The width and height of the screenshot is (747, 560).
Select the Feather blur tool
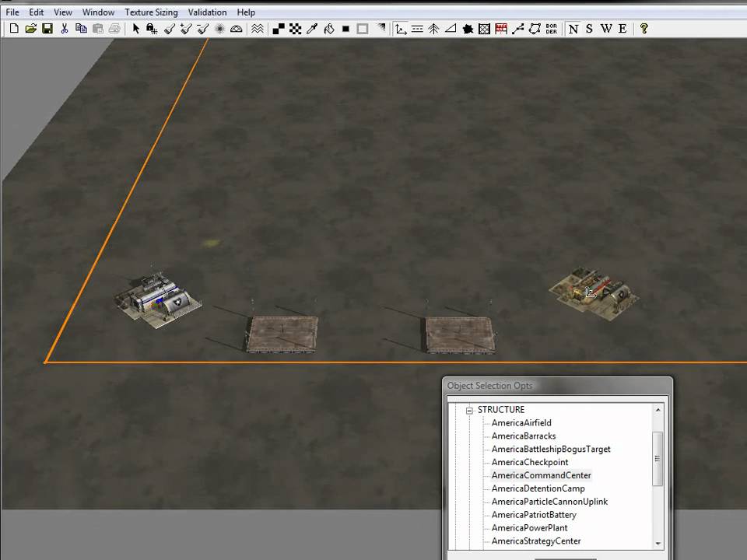click(219, 29)
